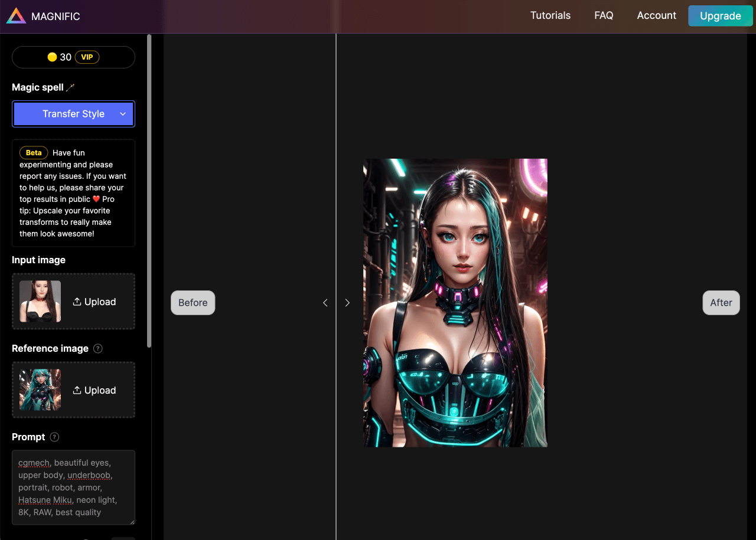Click the left arrow on comparison slider

(x=325, y=303)
